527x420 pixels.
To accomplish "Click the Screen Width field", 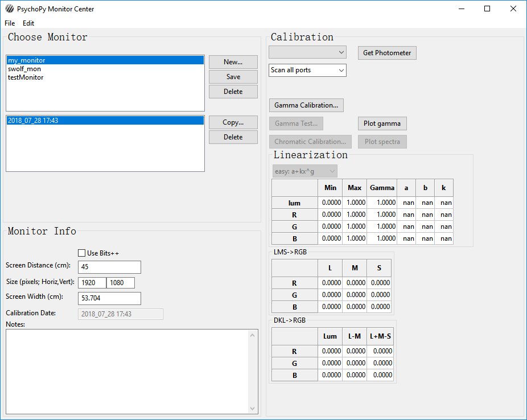I will pyautogui.click(x=110, y=298).
